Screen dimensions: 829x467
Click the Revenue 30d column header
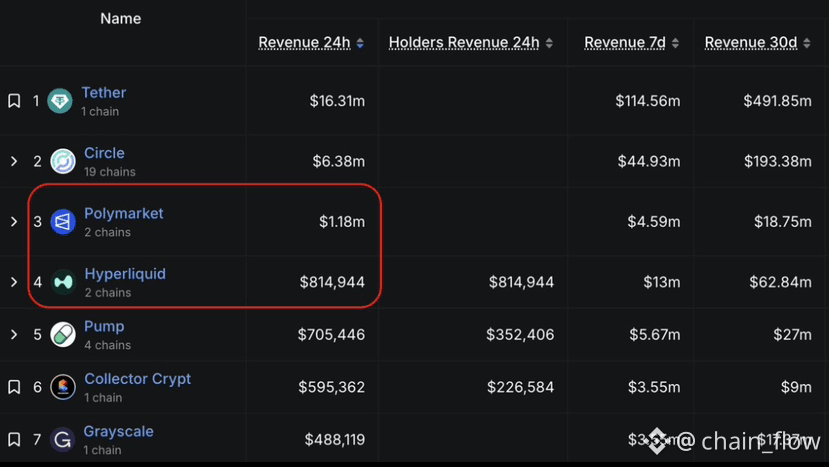(x=751, y=42)
